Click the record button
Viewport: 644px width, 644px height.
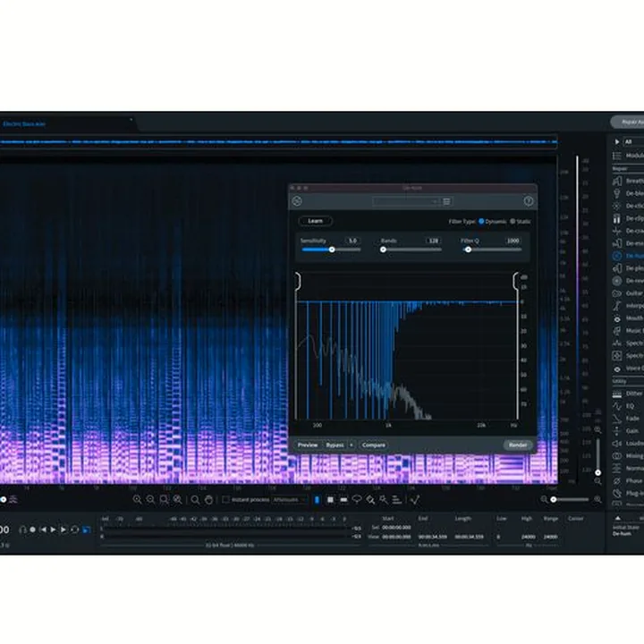click(x=32, y=530)
